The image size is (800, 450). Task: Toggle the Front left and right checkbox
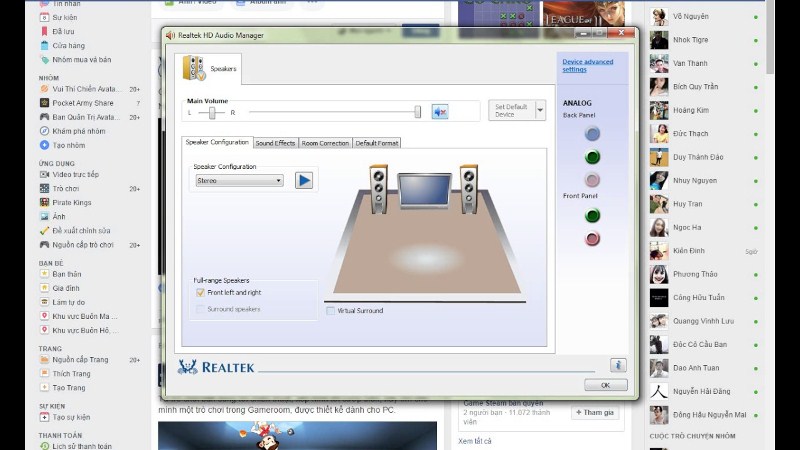point(200,292)
